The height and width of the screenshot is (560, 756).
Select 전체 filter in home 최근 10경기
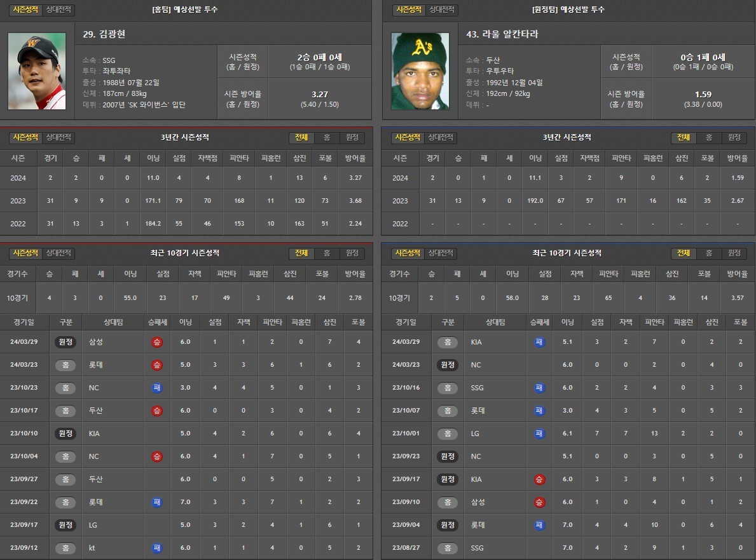coord(301,254)
